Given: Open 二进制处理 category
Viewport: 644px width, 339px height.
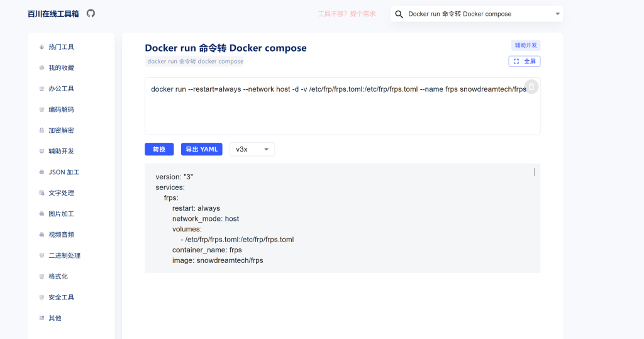Looking at the screenshot, I should [x=65, y=255].
